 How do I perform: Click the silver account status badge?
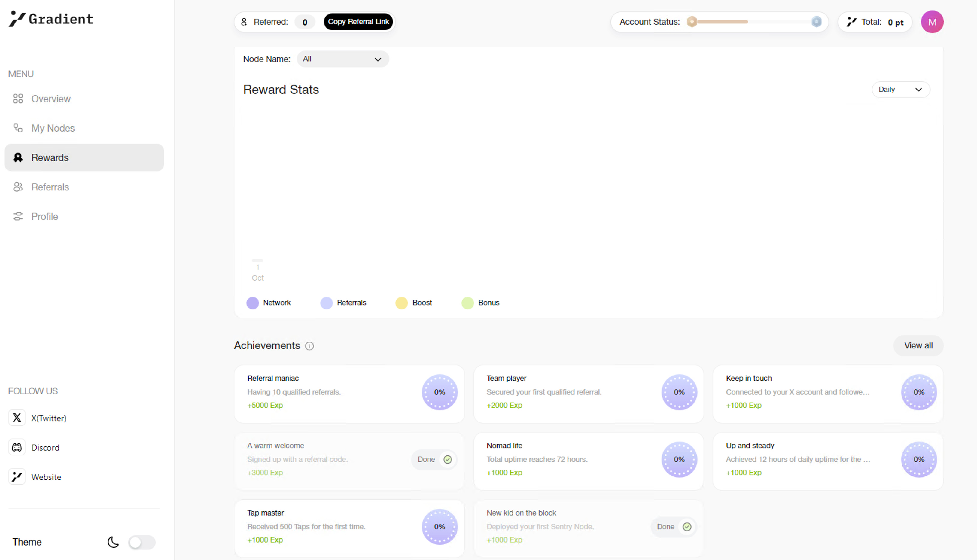click(x=816, y=22)
